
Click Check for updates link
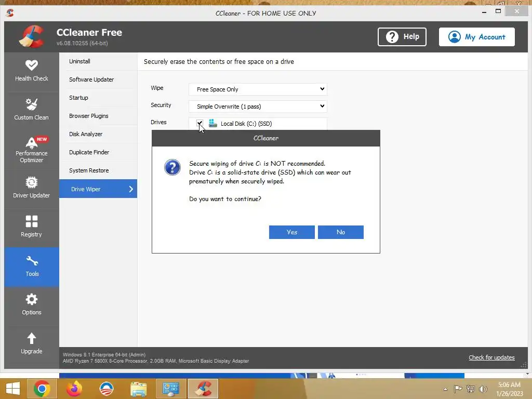[491, 357]
